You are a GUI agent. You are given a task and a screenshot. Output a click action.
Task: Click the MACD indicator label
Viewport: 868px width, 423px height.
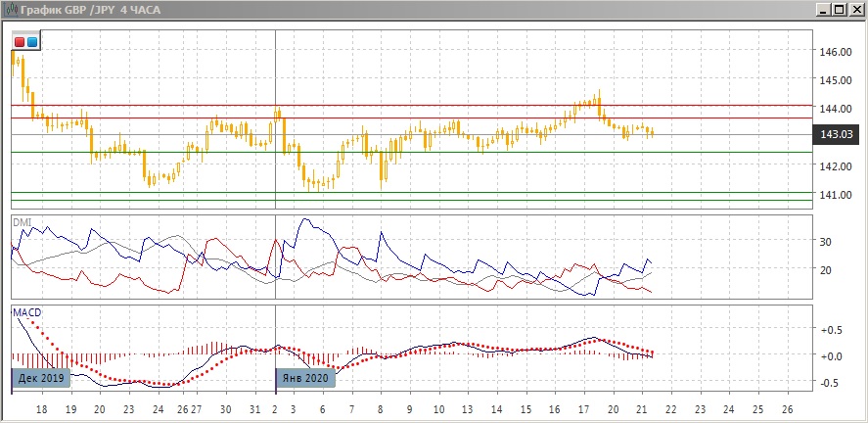tap(26, 312)
